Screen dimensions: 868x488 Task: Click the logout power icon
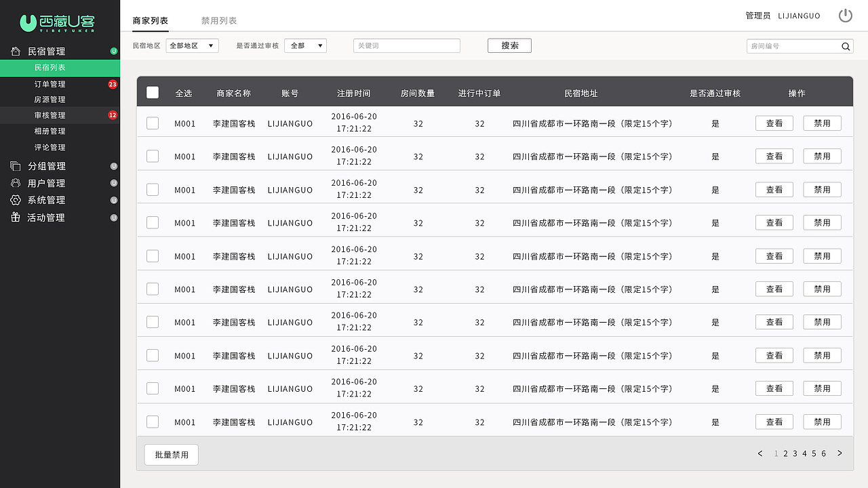pos(846,14)
